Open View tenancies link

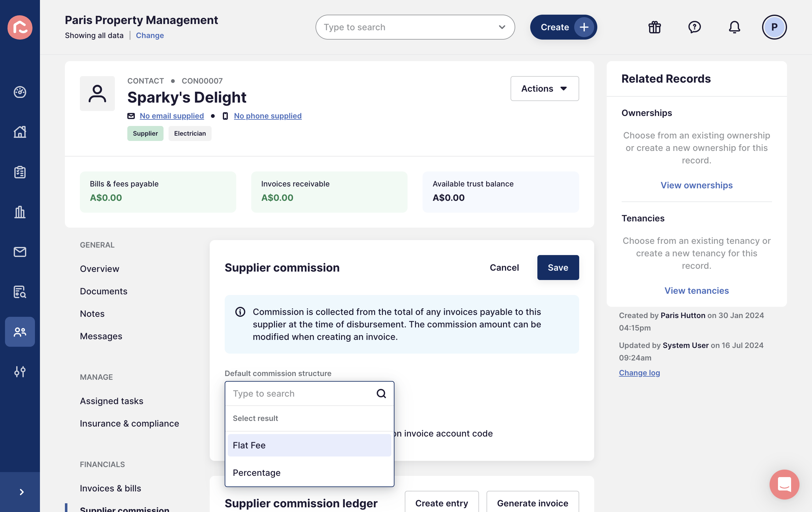point(696,291)
